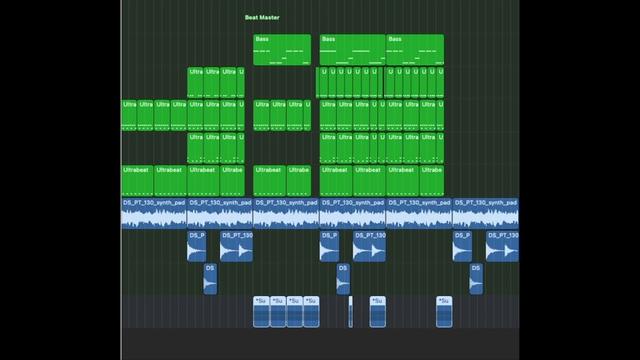Select the fifth DS_PT_130_synth_pad audio region

tap(419, 213)
